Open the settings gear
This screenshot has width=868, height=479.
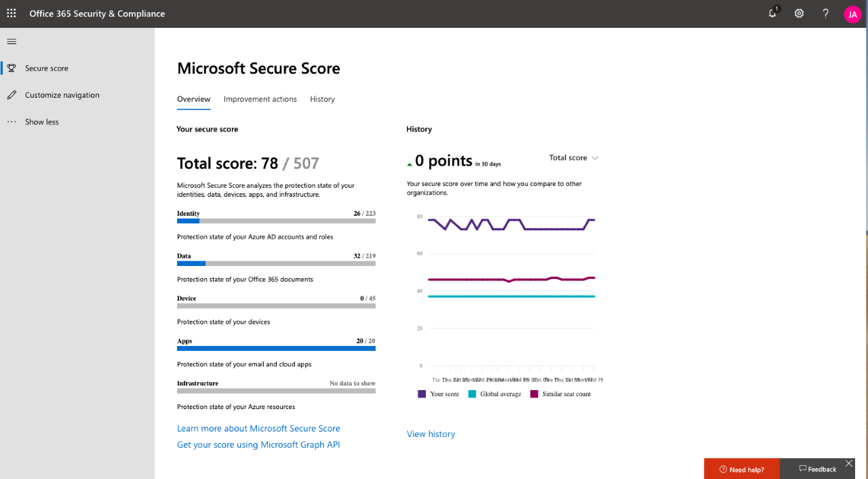coord(799,14)
